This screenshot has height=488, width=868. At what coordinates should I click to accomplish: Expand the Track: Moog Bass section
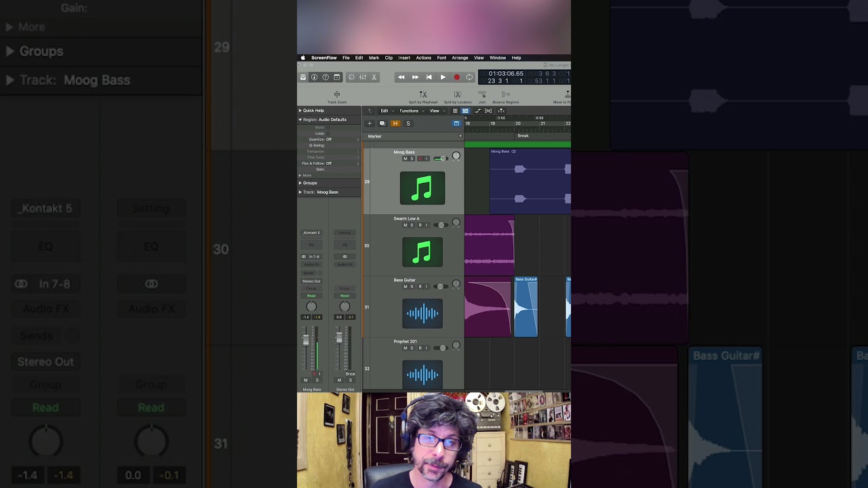coord(300,192)
